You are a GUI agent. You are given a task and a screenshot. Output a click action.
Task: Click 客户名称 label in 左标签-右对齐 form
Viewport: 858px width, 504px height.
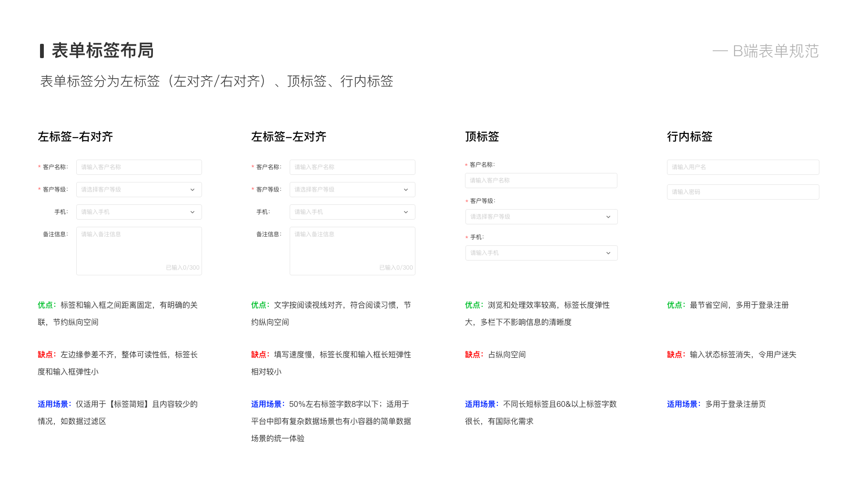[55, 167]
